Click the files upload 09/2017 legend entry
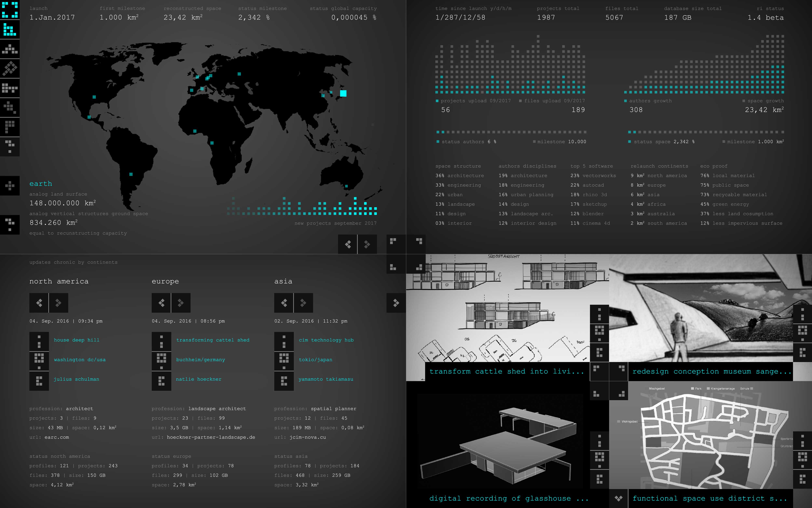Screen dimensions: 812x508 (x=552, y=101)
